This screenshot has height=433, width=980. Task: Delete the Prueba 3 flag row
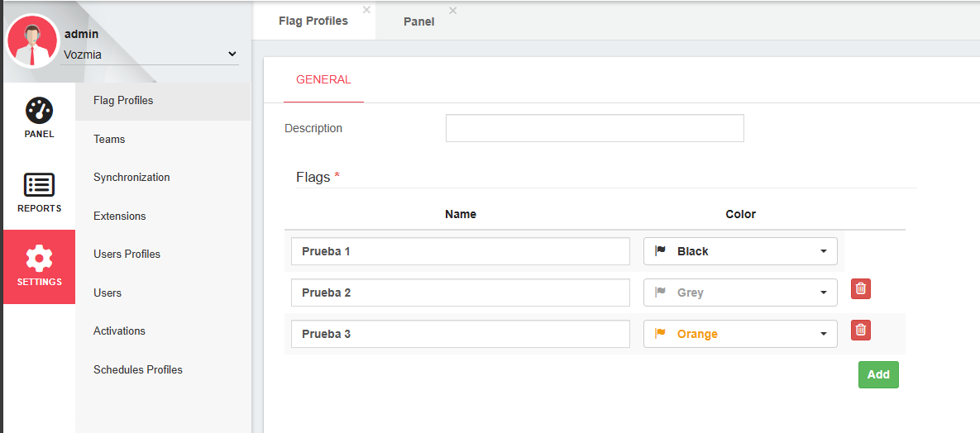click(x=860, y=330)
